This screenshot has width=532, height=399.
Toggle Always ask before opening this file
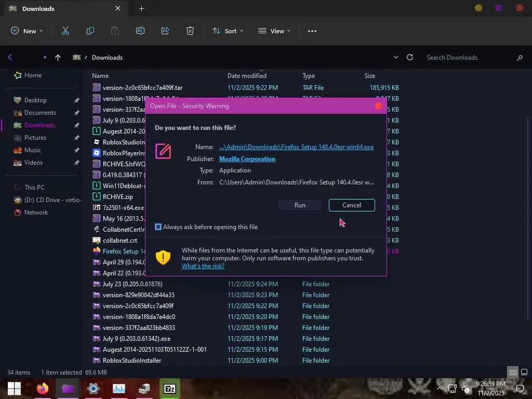coord(158,227)
